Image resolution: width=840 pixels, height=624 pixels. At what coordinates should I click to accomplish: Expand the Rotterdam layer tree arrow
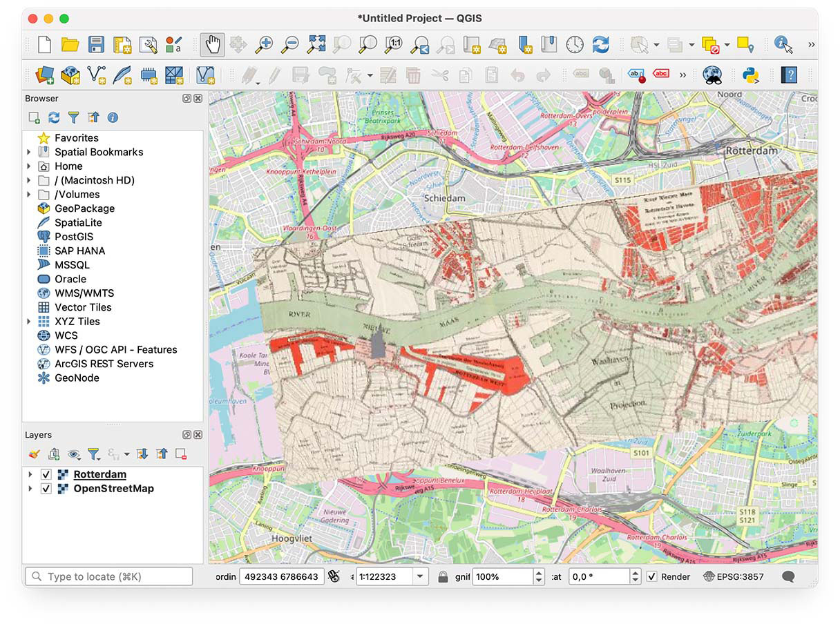click(x=30, y=474)
